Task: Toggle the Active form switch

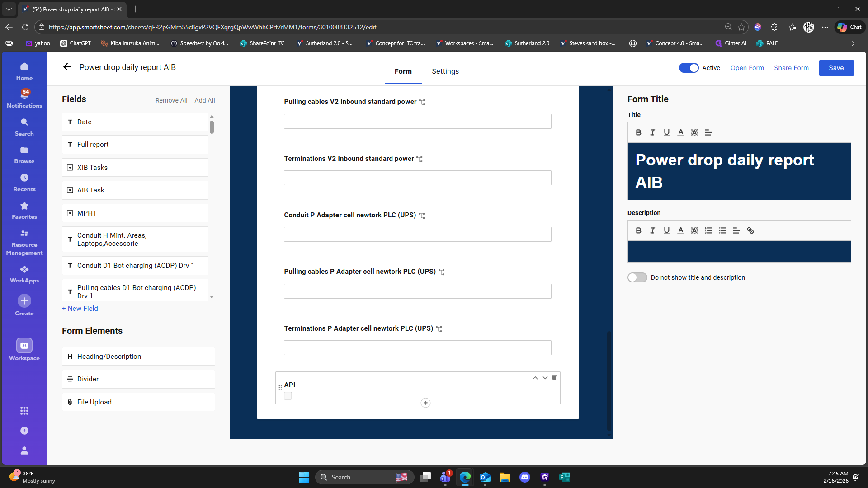Action: point(689,68)
